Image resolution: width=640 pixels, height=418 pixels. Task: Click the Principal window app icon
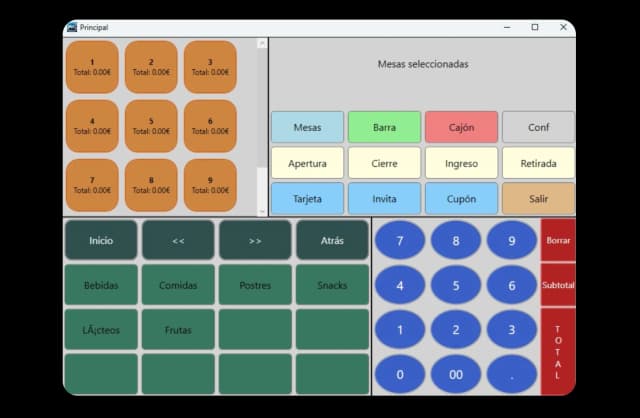(x=72, y=27)
